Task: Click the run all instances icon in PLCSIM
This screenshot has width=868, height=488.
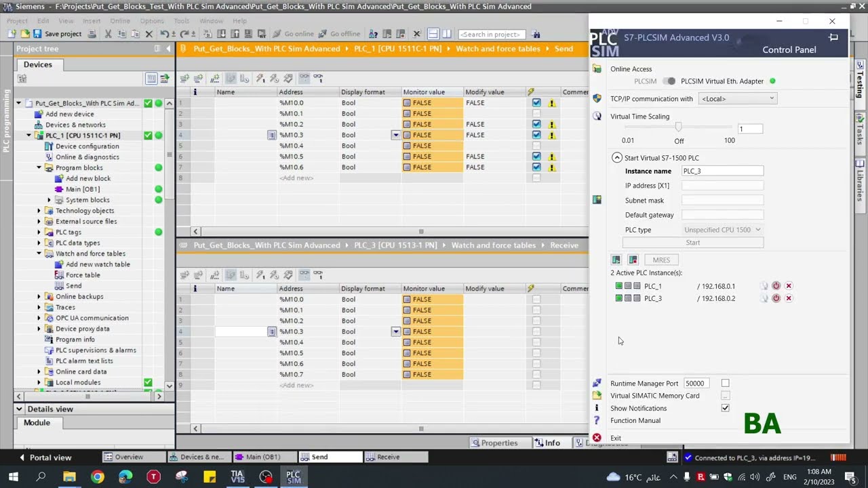Action: click(x=616, y=260)
